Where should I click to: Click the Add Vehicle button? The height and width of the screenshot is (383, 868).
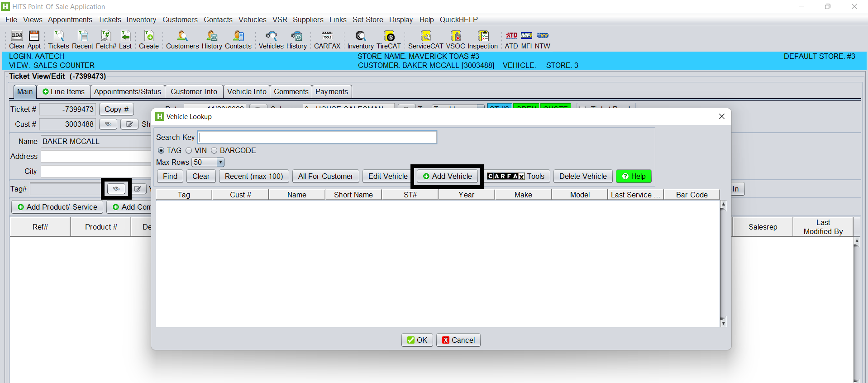pos(447,176)
